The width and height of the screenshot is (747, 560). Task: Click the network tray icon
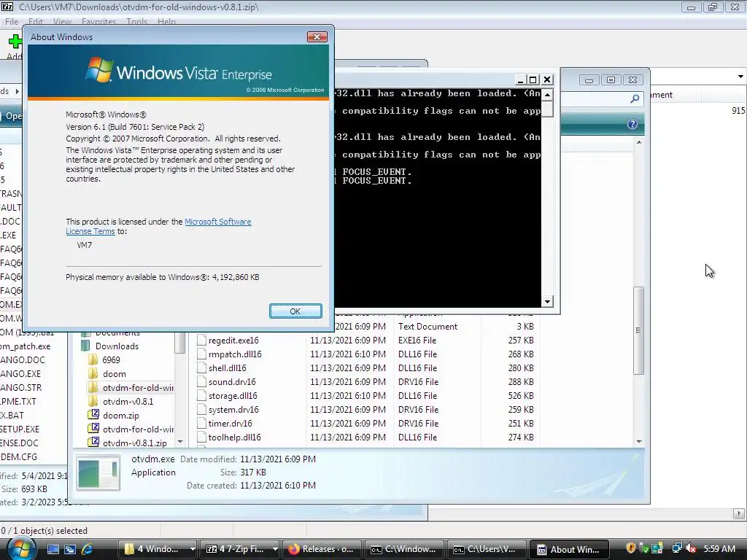point(676,548)
